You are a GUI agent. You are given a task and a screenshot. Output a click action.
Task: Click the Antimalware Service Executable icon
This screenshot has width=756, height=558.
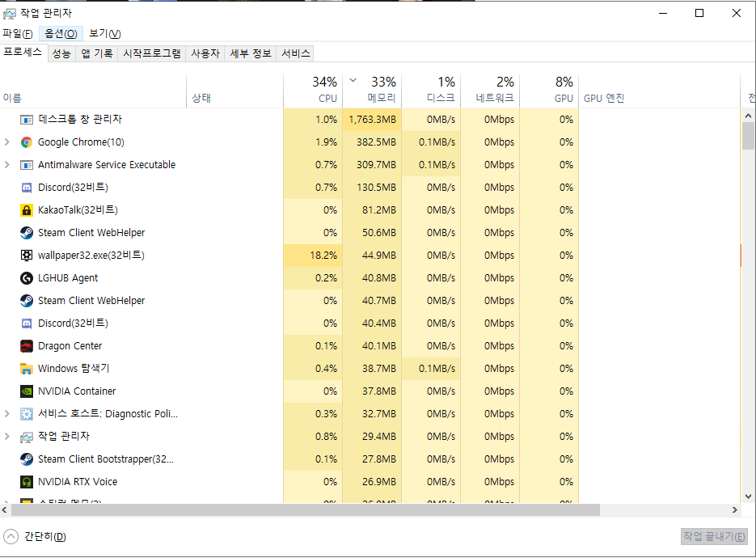[x=27, y=165]
